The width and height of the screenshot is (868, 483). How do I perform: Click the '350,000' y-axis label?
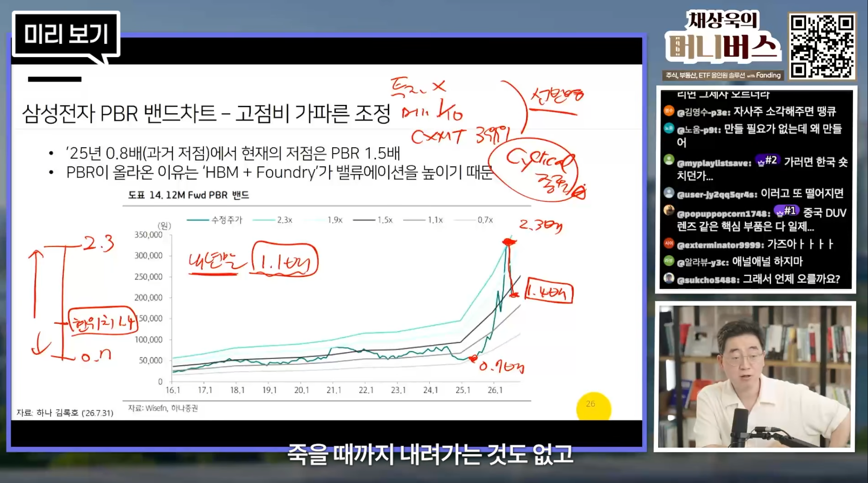[149, 235]
